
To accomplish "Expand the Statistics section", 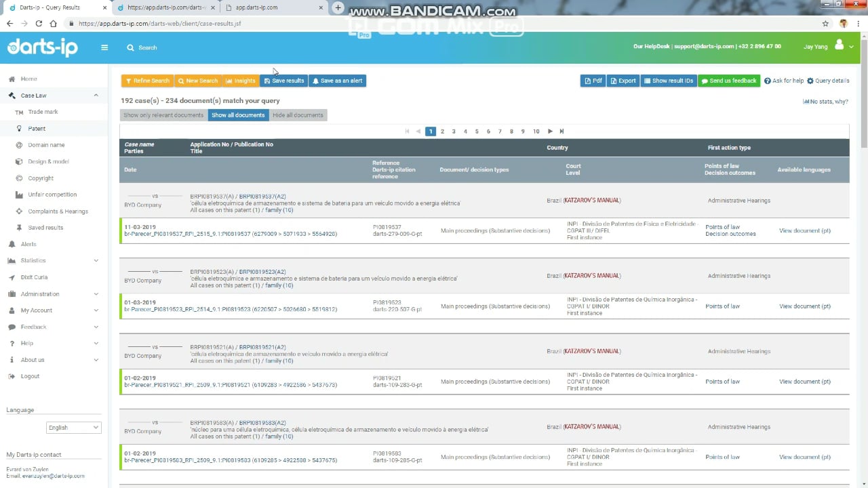I will click(x=96, y=260).
